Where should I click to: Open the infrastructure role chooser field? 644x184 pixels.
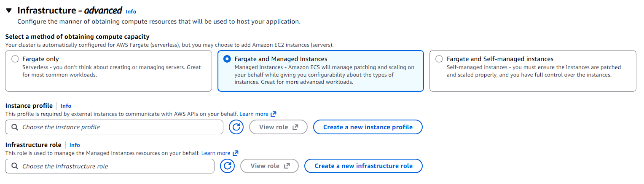pyautogui.click(x=114, y=166)
